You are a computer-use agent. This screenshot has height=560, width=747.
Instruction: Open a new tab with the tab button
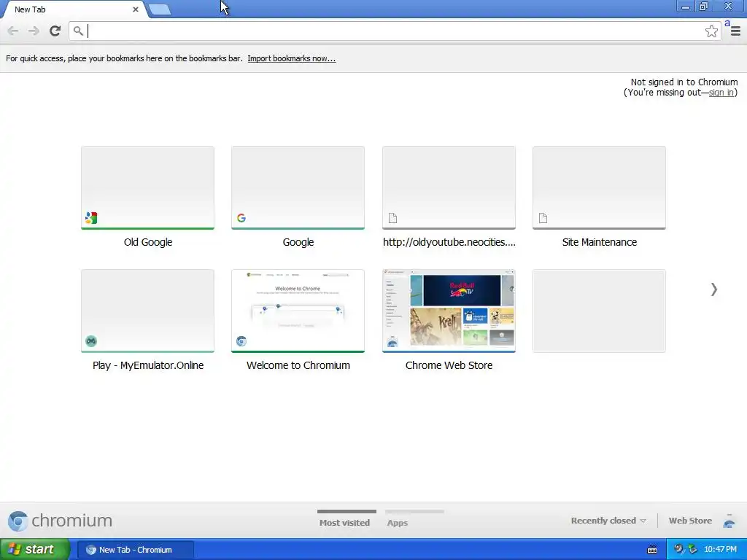click(160, 9)
